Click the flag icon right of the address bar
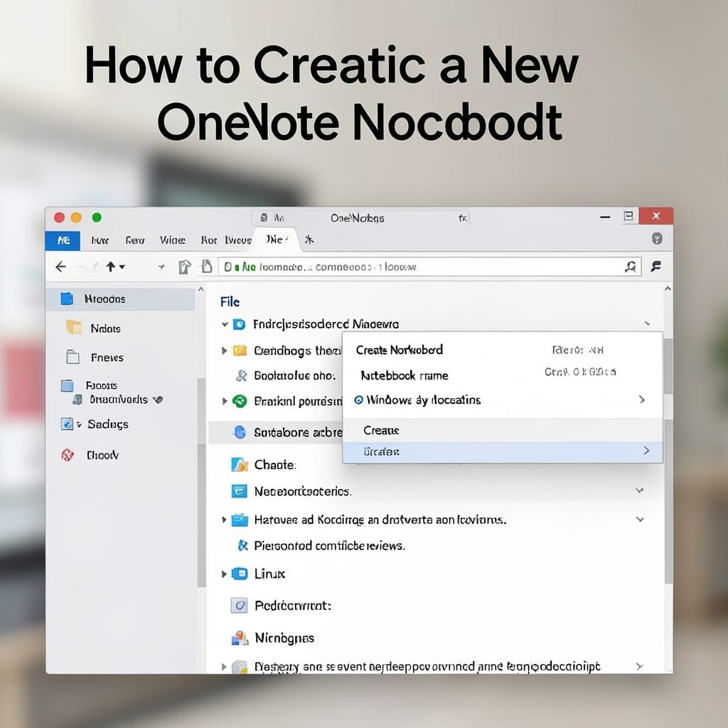 click(x=656, y=267)
